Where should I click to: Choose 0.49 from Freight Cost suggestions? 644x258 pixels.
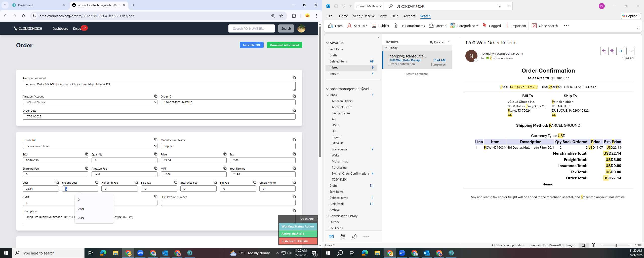coord(94,218)
